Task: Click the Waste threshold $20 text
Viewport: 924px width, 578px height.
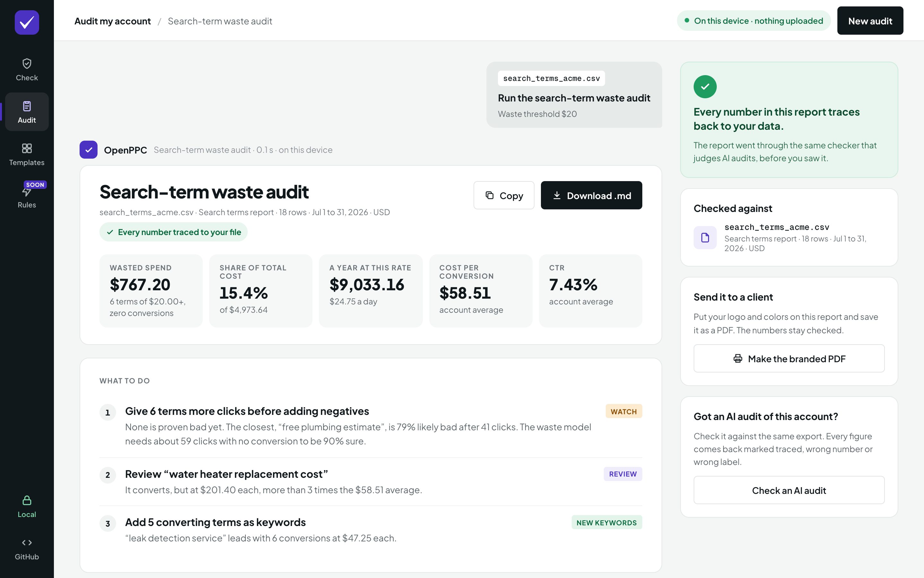Action: [x=537, y=114]
